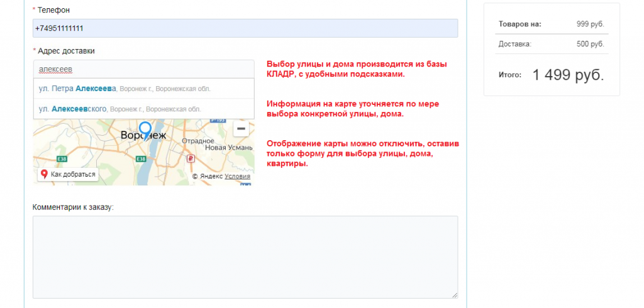
Task: Click the map zoom out minus button
Action: [240, 129]
